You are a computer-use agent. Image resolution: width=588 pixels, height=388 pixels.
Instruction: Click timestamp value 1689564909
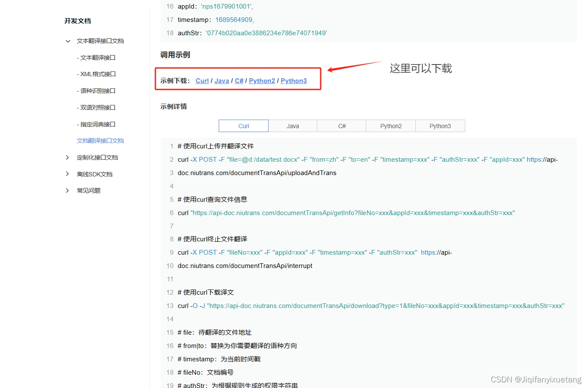click(x=235, y=20)
